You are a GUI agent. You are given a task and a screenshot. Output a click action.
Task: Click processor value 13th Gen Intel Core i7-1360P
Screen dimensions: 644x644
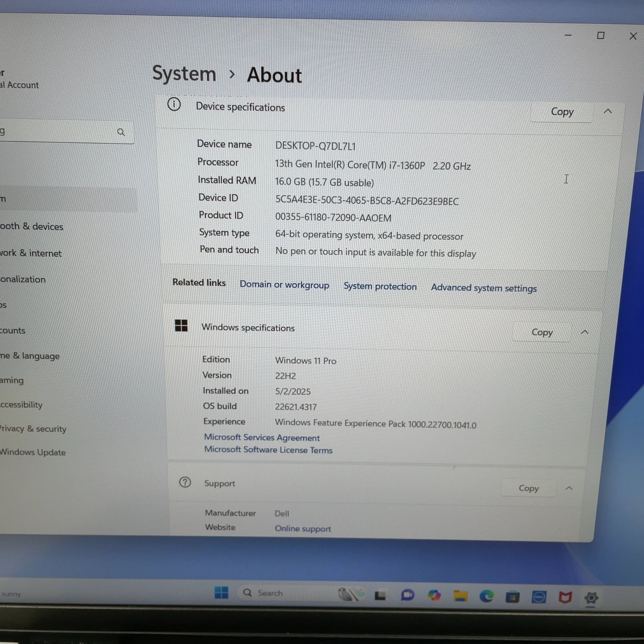(373, 165)
